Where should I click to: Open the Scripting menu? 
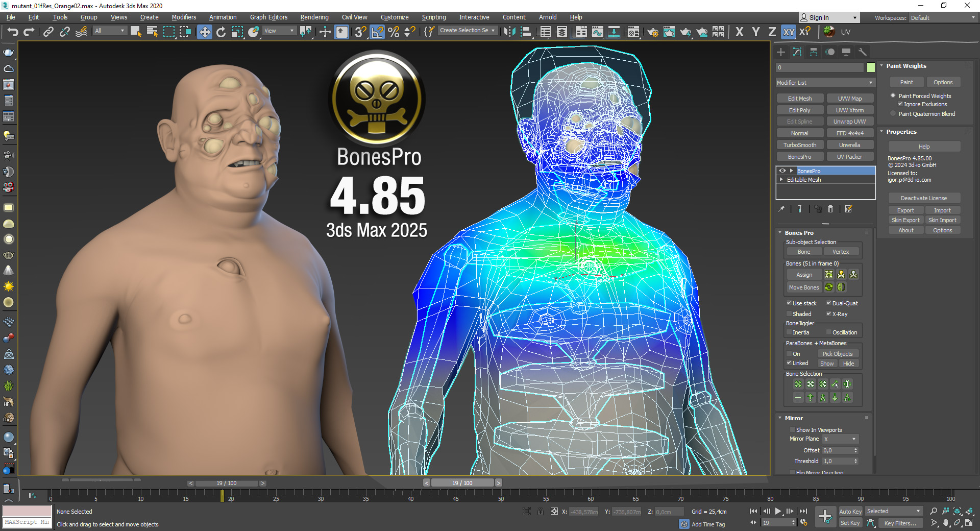coord(434,17)
